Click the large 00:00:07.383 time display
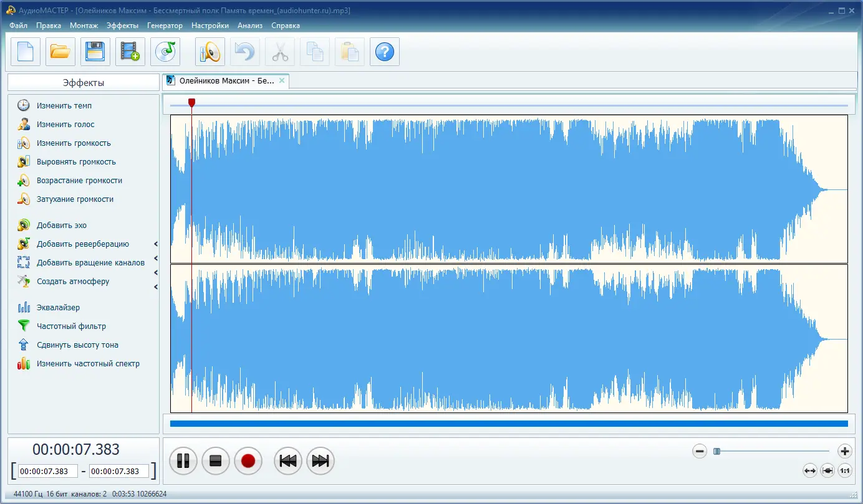 click(x=76, y=450)
